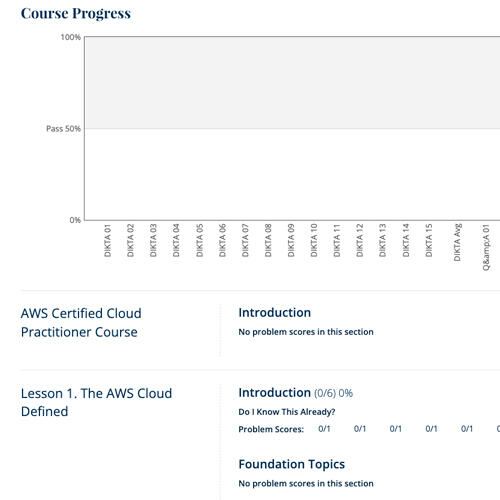Select the DIKTA 08 chart label
This screenshot has width=500, height=500.
tap(268, 240)
